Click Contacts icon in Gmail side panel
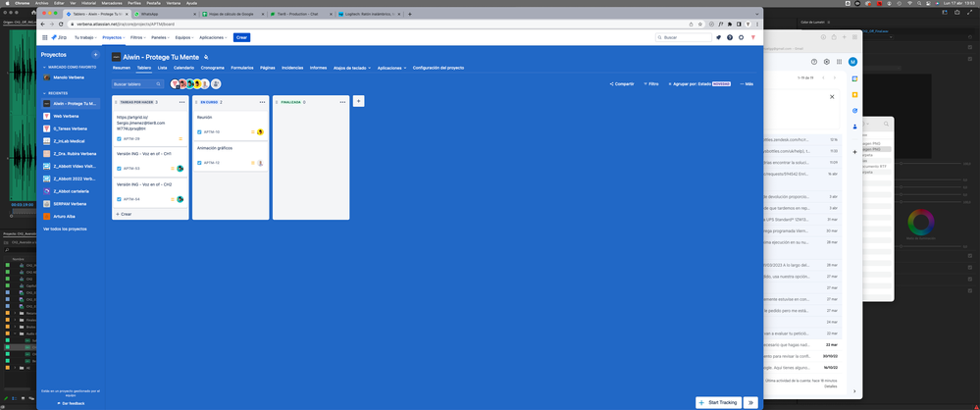Image resolution: width=980 pixels, height=410 pixels. pyautogui.click(x=854, y=127)
